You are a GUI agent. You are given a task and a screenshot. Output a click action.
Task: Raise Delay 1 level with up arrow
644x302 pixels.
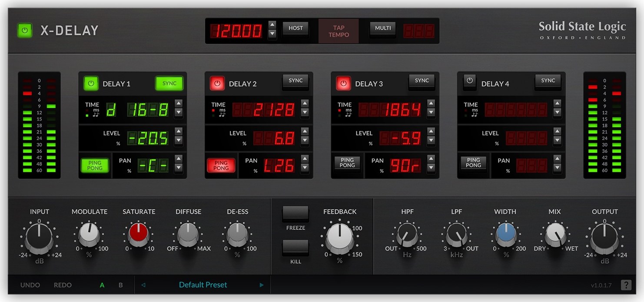178,131
